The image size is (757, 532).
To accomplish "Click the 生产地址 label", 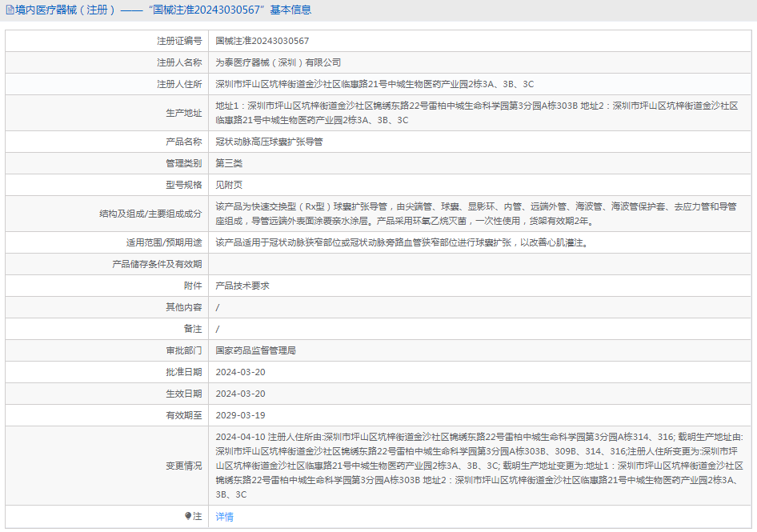I will pyautogui.click(x=184, y=113).
